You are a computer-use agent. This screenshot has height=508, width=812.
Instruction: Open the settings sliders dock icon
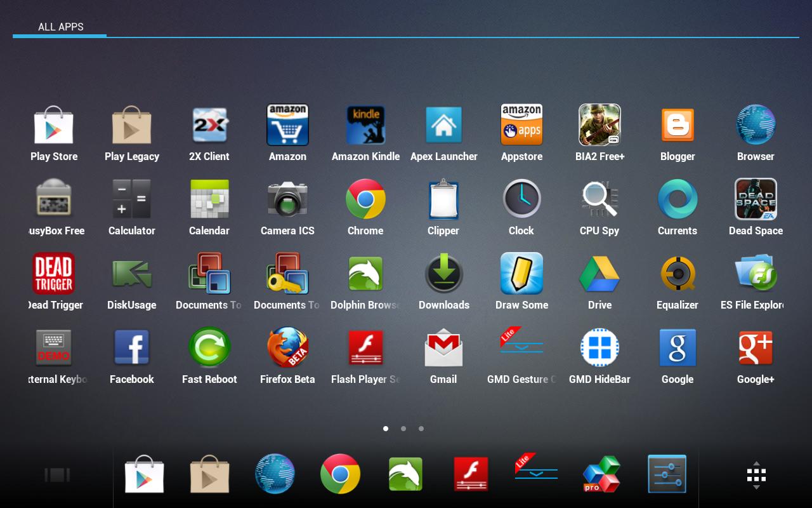pos(667,474)
